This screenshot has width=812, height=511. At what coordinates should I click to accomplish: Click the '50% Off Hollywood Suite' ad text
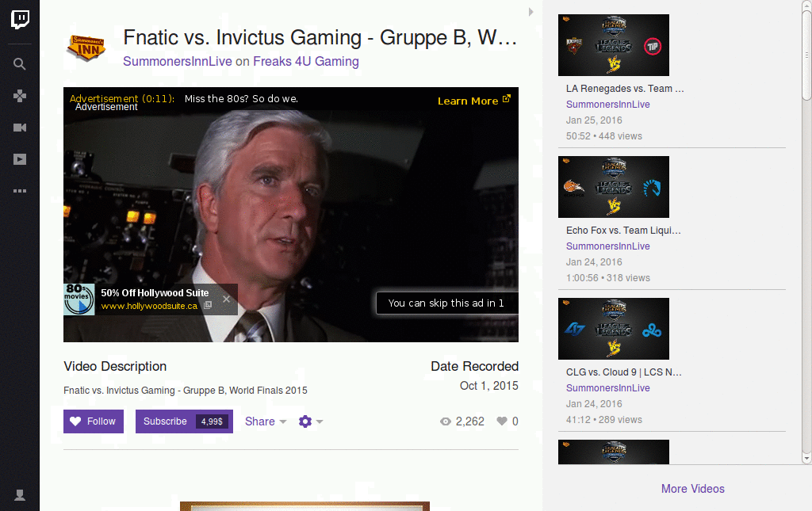click(x=155, y=293)
